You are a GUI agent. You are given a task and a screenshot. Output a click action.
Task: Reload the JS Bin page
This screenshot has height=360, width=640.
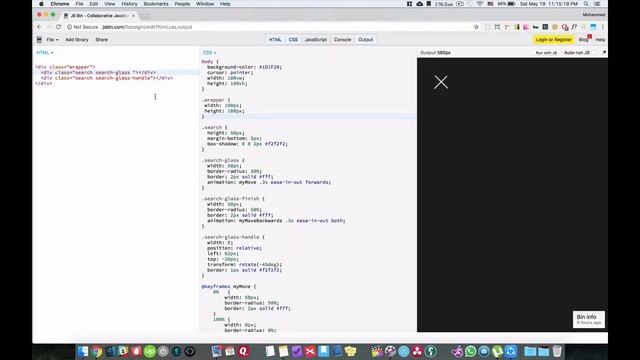coord(58,27)
